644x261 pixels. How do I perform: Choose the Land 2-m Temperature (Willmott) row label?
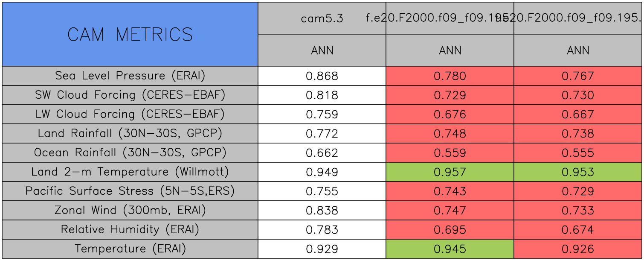pyautogui.click(x=130, y=172)
